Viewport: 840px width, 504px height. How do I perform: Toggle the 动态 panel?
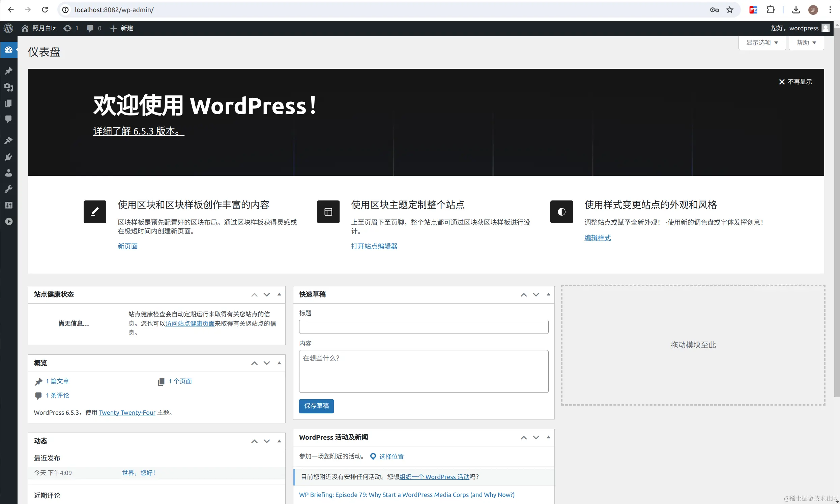click(x=279, y=441)
